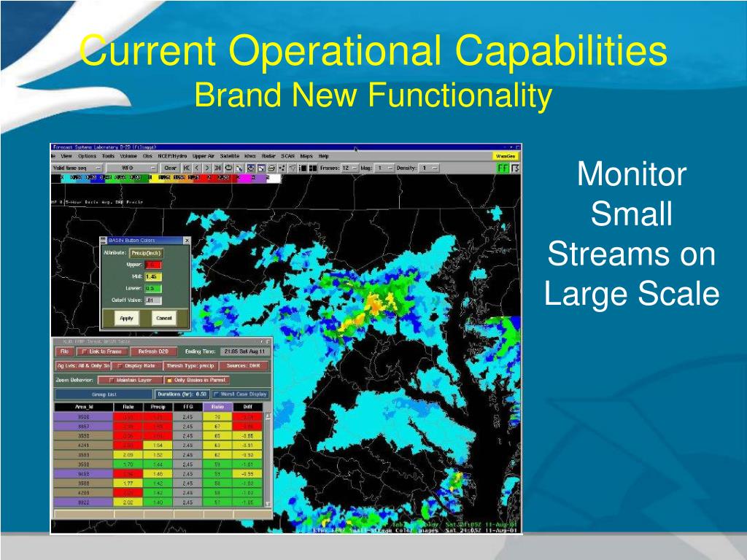
Task: Open the Frames count dropdown
Action: pyautogui.click(x=349, y=168)
